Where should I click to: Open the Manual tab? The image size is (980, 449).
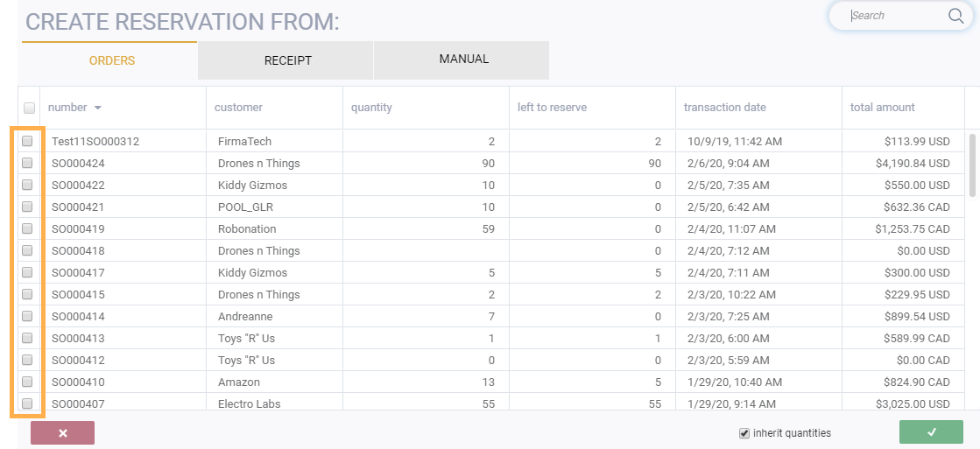click(463, 60)
